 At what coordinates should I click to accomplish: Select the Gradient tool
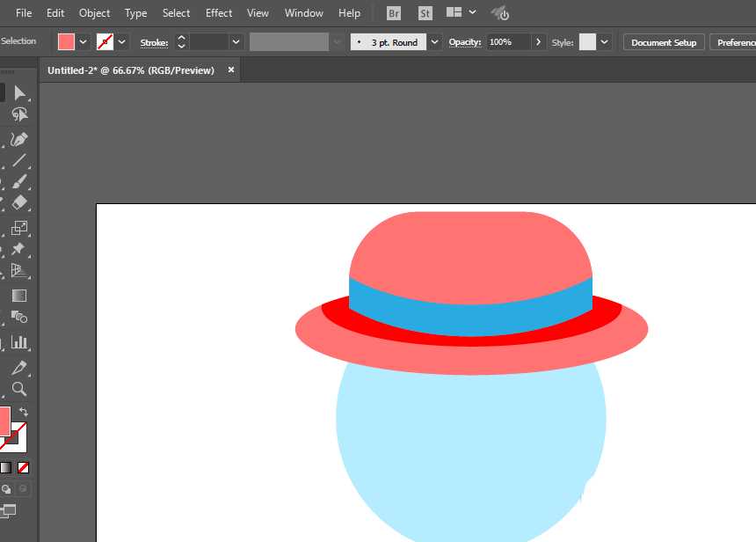[18, 297]
